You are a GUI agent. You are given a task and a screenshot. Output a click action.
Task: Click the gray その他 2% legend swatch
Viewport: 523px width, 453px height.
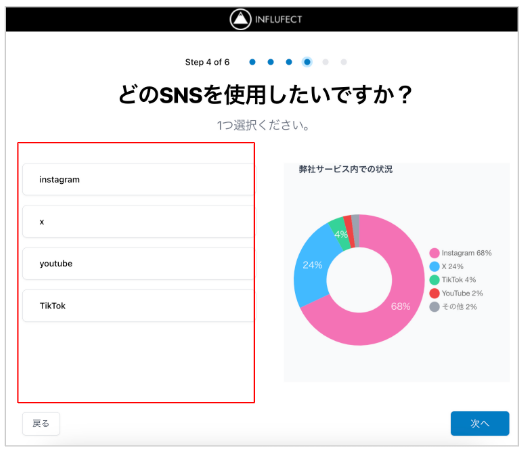click(x=434, y=307)
